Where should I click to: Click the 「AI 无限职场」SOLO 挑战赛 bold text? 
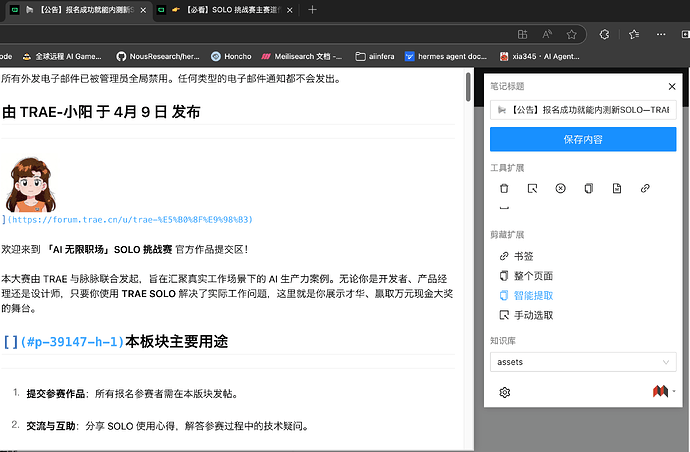click(x=109, y=250)
